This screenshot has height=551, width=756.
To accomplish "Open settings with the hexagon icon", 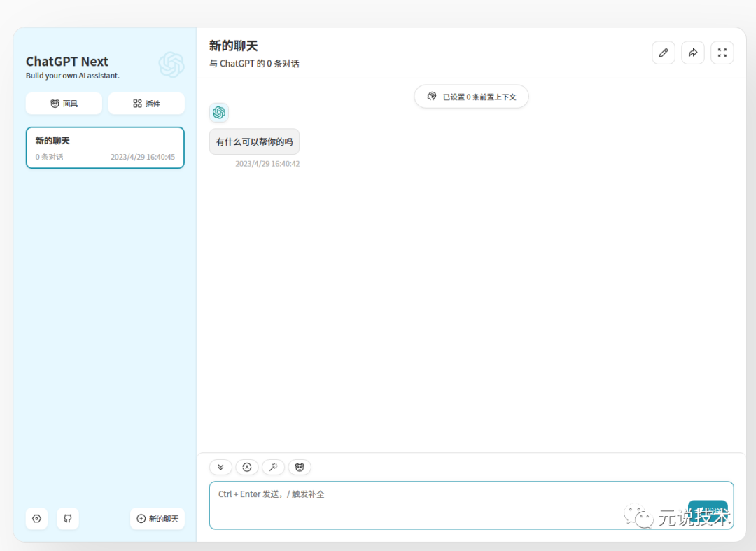I will click(x=36, y=519).
